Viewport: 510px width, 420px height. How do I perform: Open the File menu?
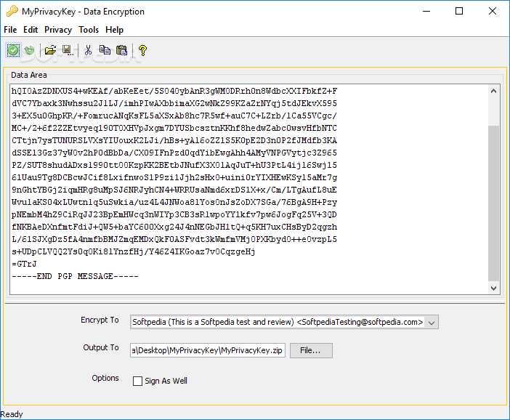10,30
